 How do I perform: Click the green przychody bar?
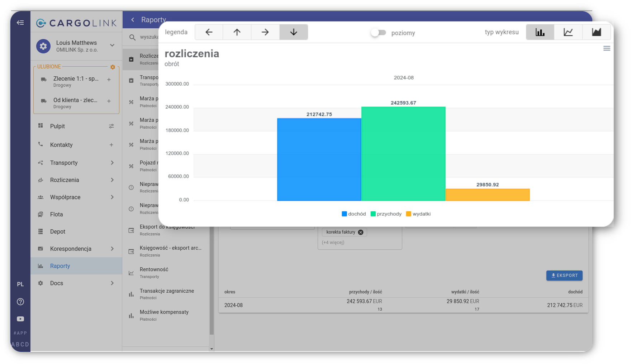[x=403, y=154]
